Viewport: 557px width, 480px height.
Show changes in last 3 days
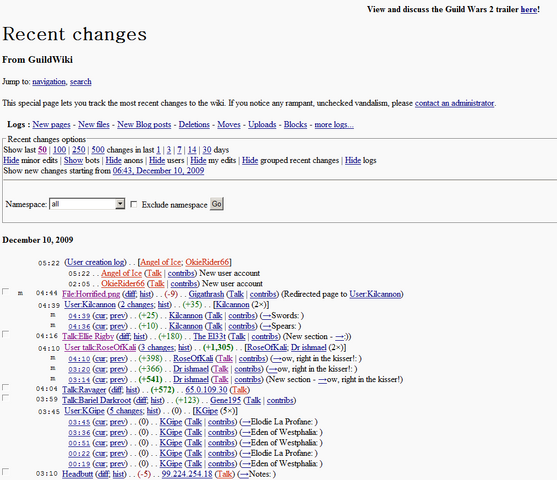(169, 150)
